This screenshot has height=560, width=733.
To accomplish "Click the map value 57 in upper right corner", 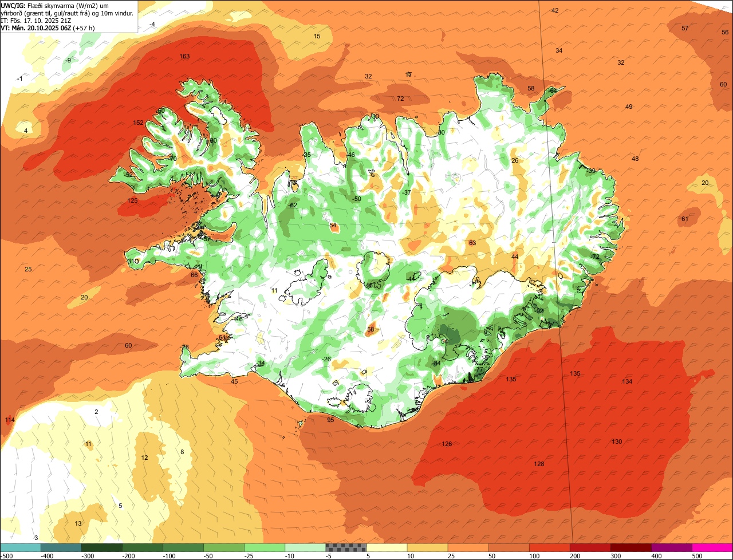I will (685, 28).
